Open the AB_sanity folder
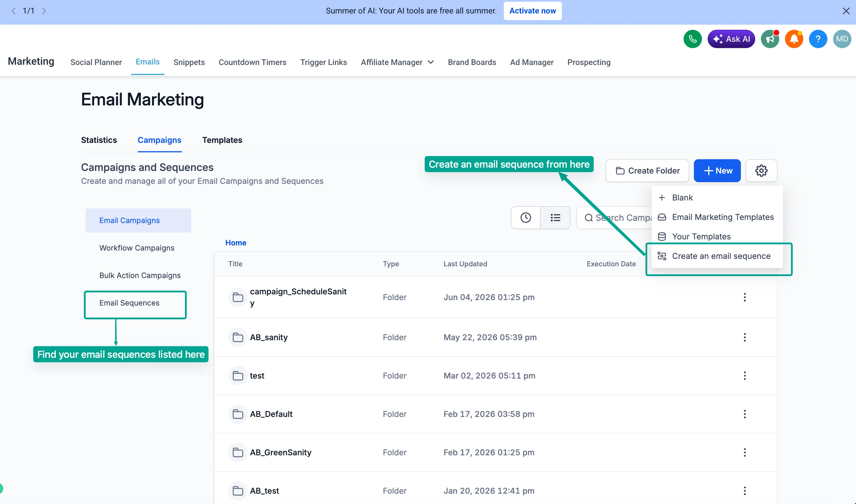Image resolution: width=856 pixels, height=504 pixels. [x=269, y=337]
